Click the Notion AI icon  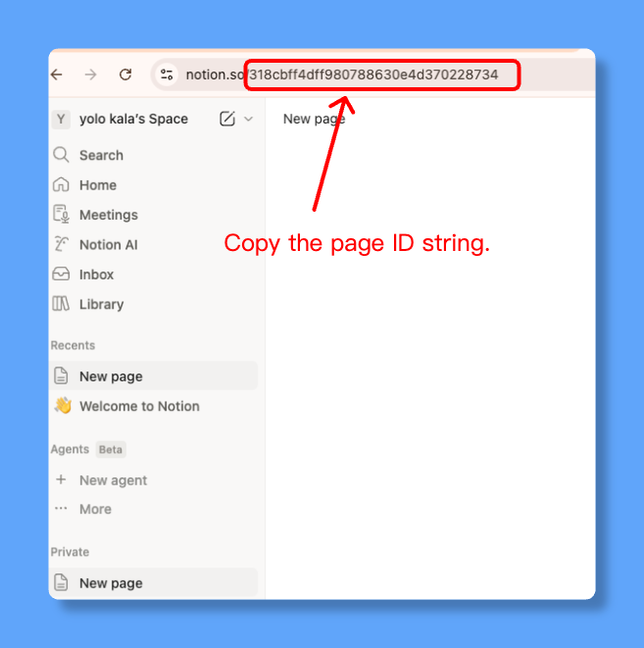[x=61, y=244]
